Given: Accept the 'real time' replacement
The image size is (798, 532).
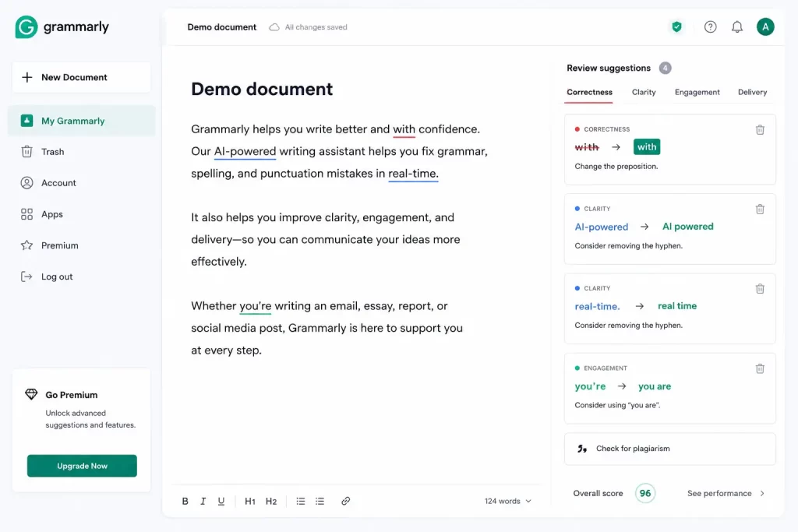Looking at the screenshot, I should tap(677, 305).
